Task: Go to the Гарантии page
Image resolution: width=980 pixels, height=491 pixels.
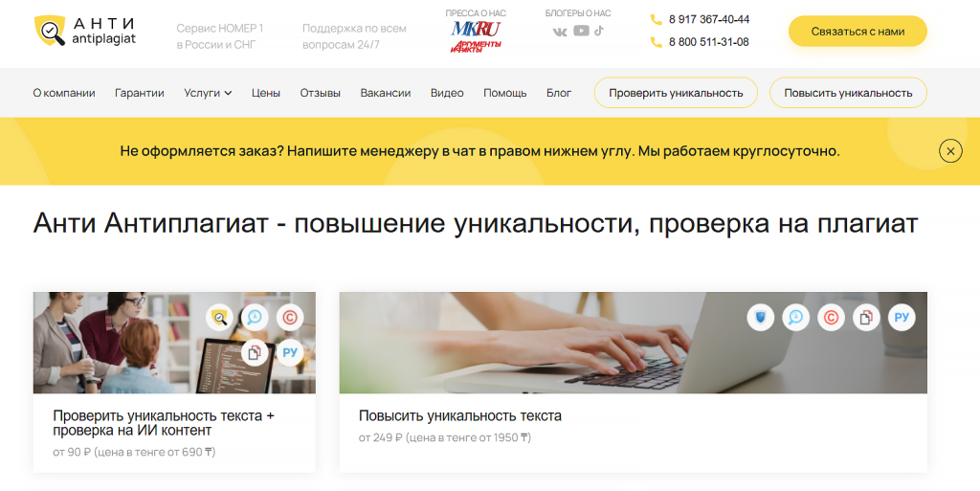Action: click(140, 93)
